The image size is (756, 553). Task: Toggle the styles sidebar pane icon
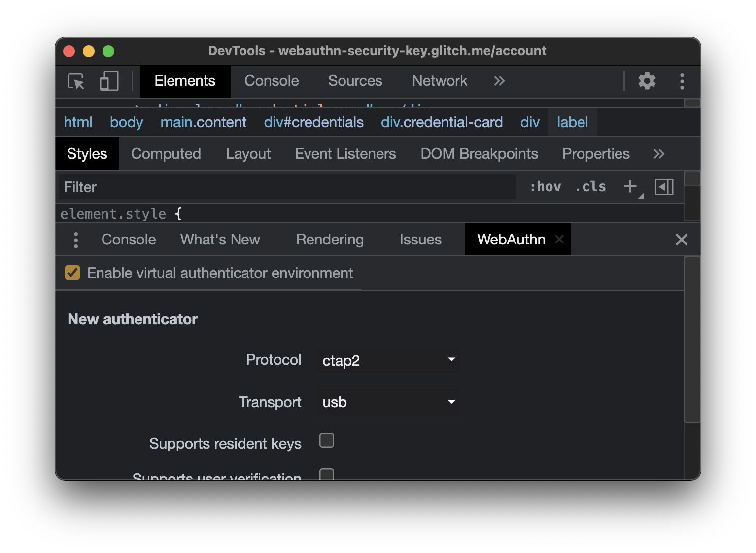[664, 187]
